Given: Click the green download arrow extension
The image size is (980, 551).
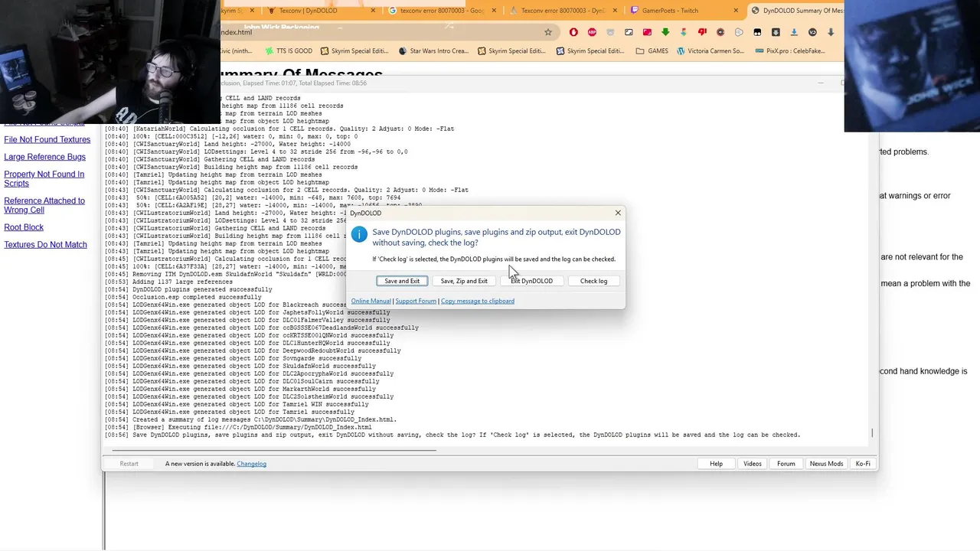Looking at the screenshot, I should point(665,32).
